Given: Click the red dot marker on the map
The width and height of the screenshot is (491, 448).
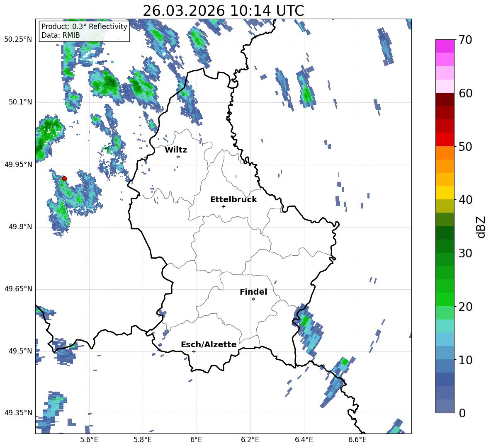Looking at the screenshot, I should (x=64, y=179).
